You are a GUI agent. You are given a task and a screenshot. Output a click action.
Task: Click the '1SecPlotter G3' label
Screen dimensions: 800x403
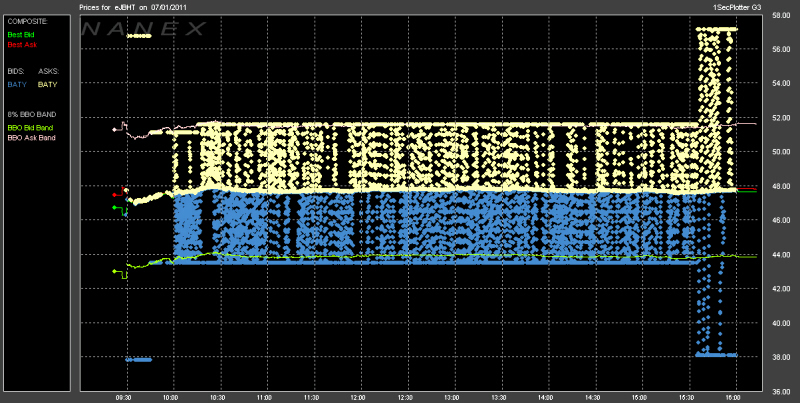point(738,8)
